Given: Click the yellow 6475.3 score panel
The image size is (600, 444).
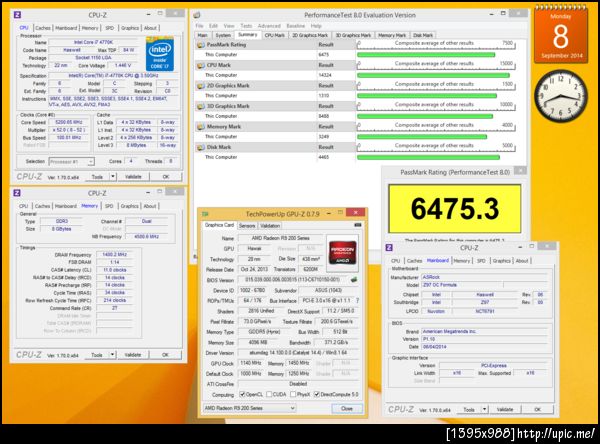Looking at the screenshot, I should 455,209.
